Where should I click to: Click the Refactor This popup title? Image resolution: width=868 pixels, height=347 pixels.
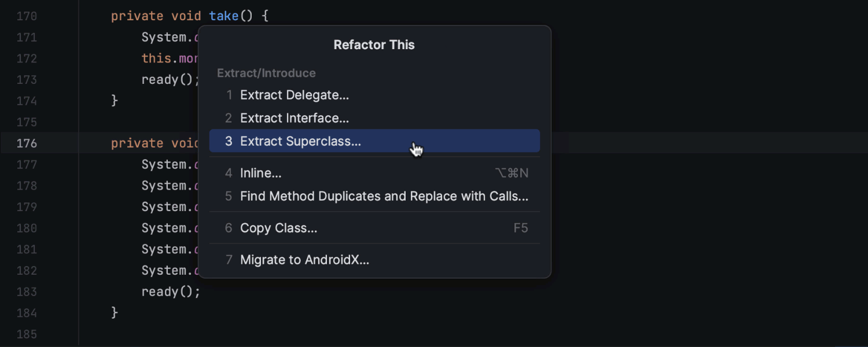pos(374,45)
